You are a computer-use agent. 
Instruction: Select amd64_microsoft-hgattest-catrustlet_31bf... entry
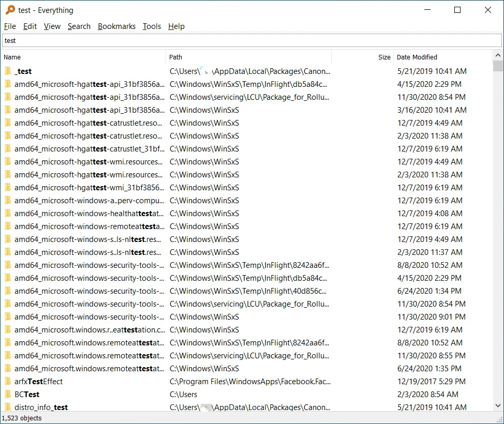pos(90,149)
